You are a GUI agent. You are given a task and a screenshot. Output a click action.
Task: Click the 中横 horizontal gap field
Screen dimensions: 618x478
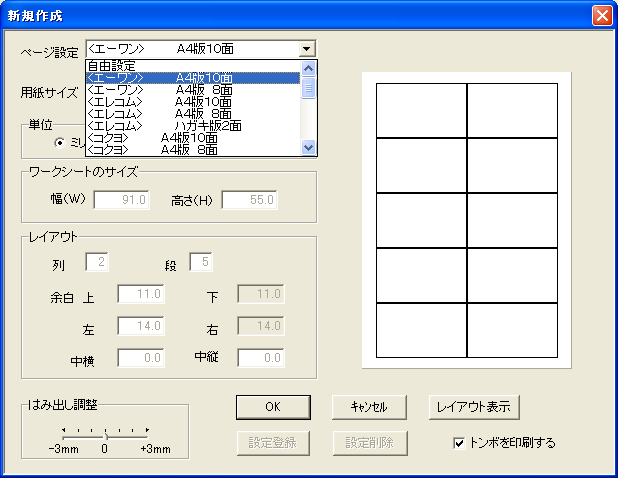141,358
